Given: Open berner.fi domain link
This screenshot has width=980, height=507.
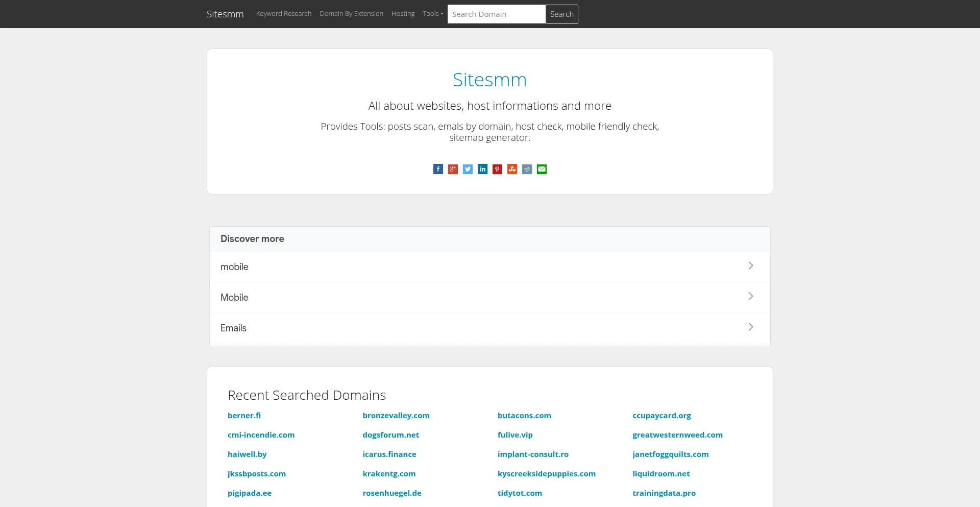Looking at the screenshot, I should 244,416.
